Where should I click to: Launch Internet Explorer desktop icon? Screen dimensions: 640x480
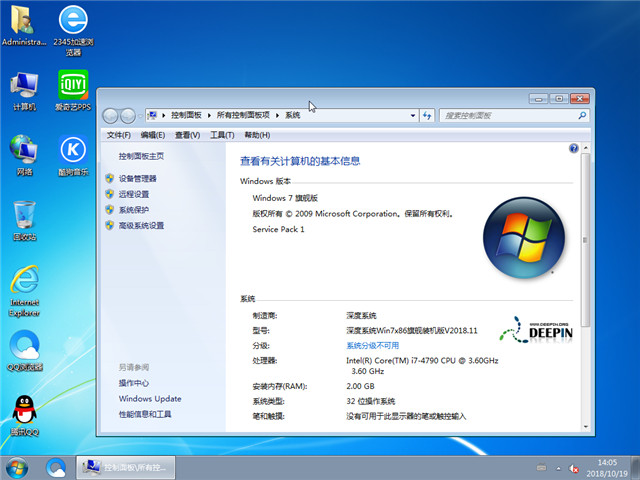coord(24,291)
